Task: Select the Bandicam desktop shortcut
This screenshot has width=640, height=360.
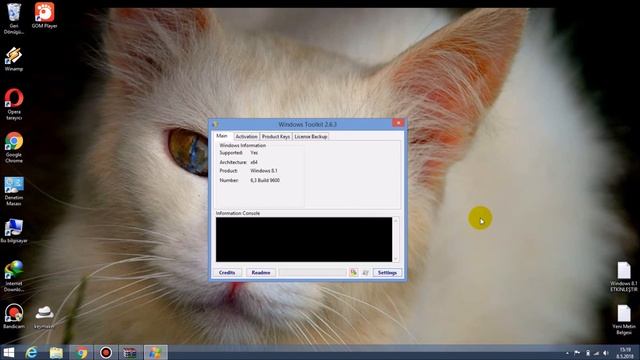Action: [14, 316]
